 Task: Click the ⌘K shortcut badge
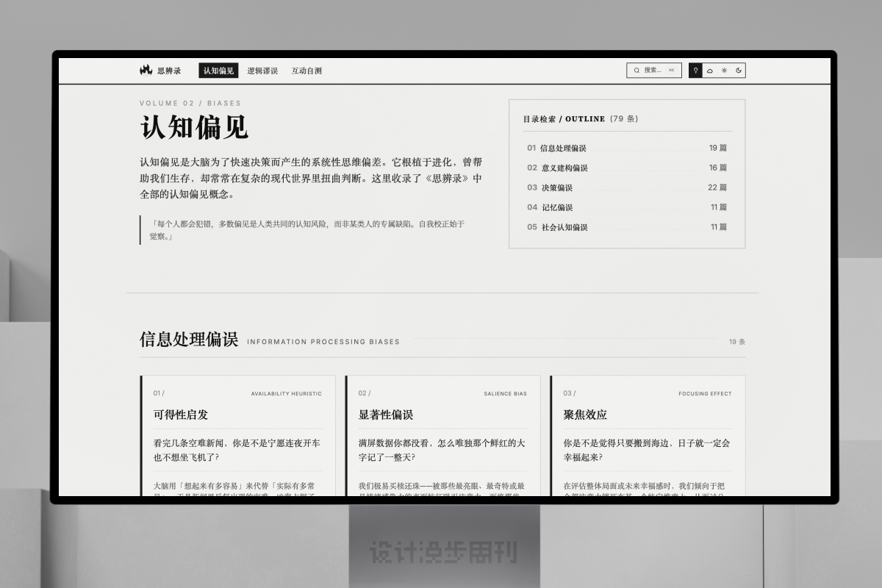[x=671, y=71]
